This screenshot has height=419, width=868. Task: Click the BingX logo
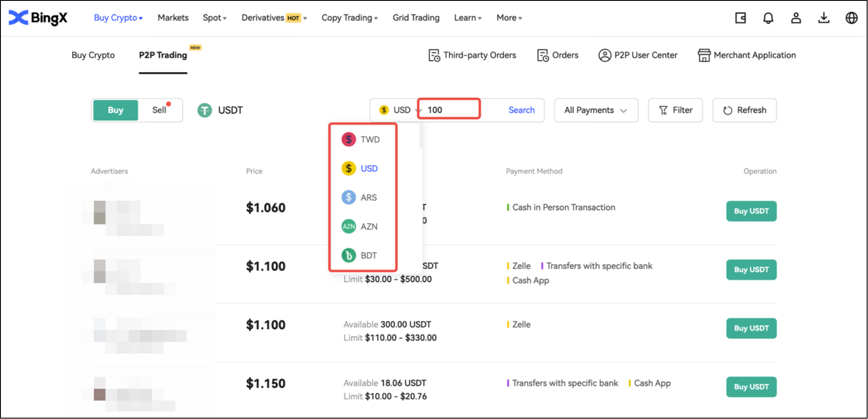(38, 18)
